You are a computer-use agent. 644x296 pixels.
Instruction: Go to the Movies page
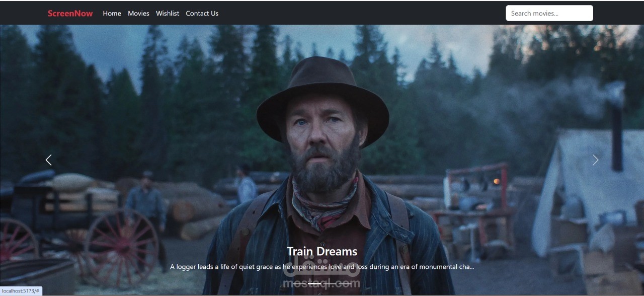[138, 14]
